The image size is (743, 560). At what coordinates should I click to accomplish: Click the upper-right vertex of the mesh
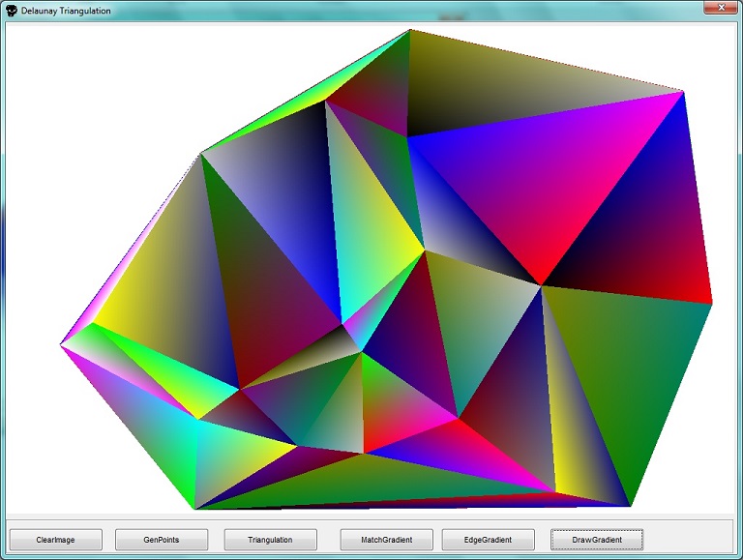tap(683, 92)
